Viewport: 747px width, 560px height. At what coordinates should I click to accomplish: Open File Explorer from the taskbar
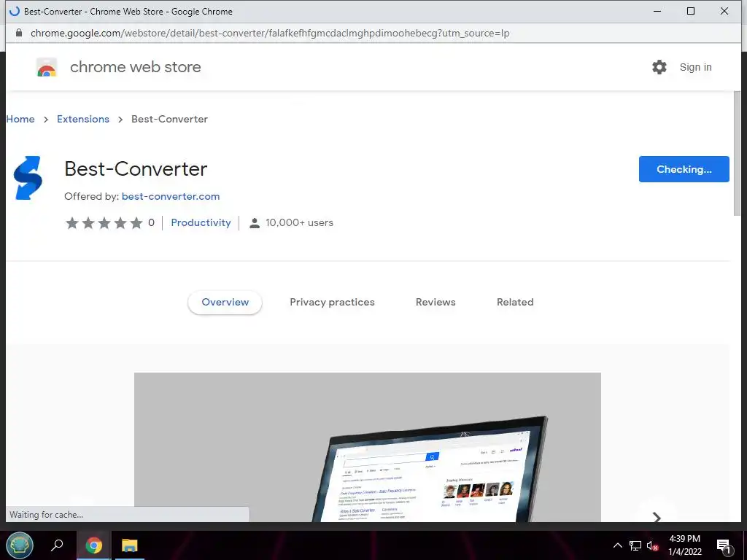click(129, 545)
